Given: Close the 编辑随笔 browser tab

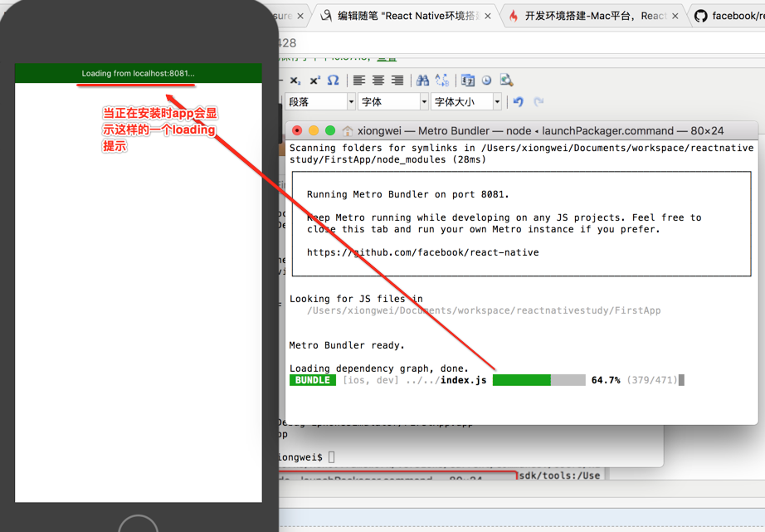Looking at the screenshot, I should (488, 16).
